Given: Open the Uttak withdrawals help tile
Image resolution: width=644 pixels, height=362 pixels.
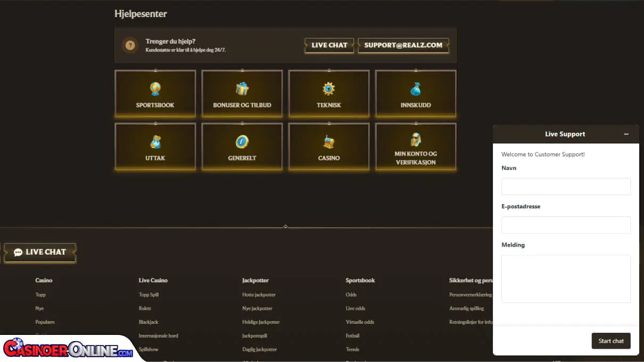Looking at the screenshot, I should pos(155,147).
